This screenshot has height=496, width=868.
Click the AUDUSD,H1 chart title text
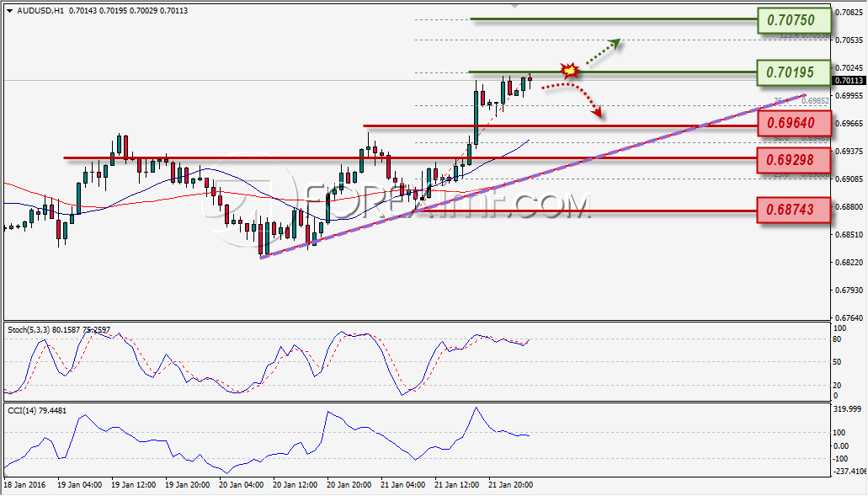coord(40,10)
